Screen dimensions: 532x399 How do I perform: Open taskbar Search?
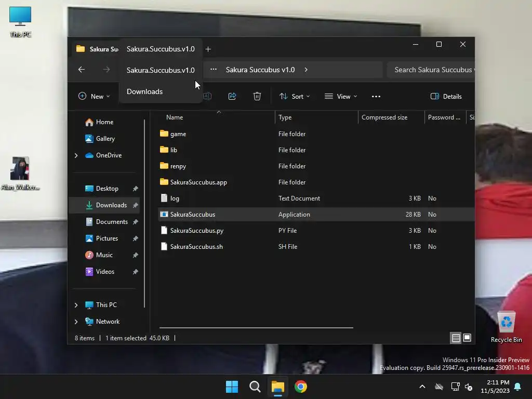pyautogui.click(x=255, y=387)
